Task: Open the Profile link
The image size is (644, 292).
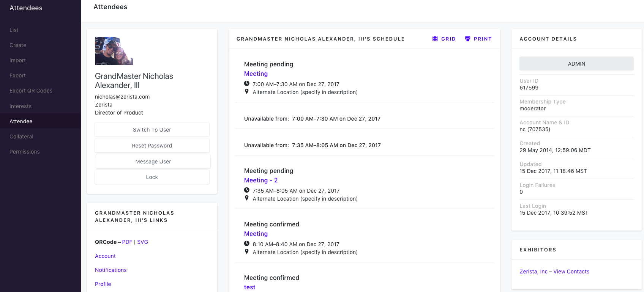Action: [x=103, y=284]
